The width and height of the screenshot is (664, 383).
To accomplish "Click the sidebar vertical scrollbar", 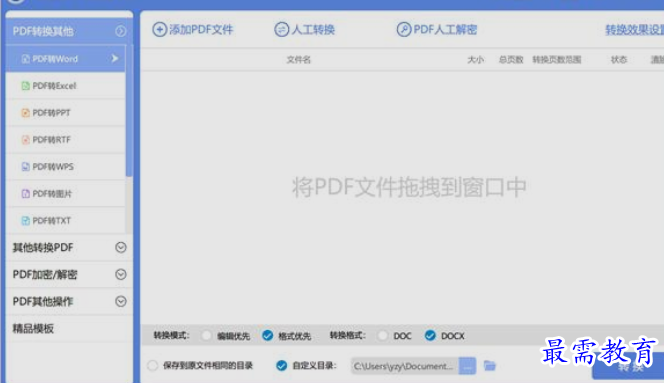I will [129, 110].
